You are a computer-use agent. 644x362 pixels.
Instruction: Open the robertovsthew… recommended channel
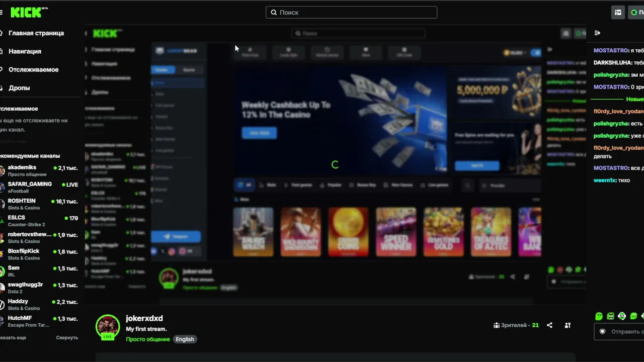tap(39, 238)
